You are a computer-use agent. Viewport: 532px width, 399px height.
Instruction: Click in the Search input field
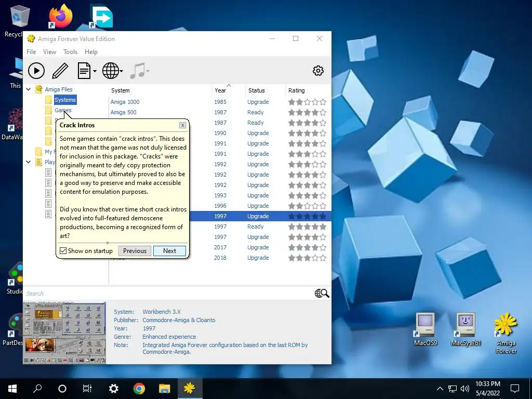(x=168, y=294)
